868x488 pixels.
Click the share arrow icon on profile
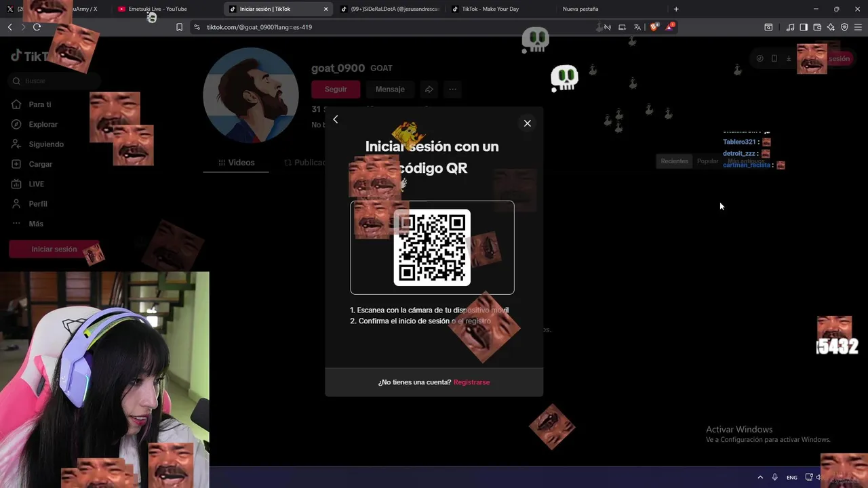pyautogui.click(x=429, y=89)
